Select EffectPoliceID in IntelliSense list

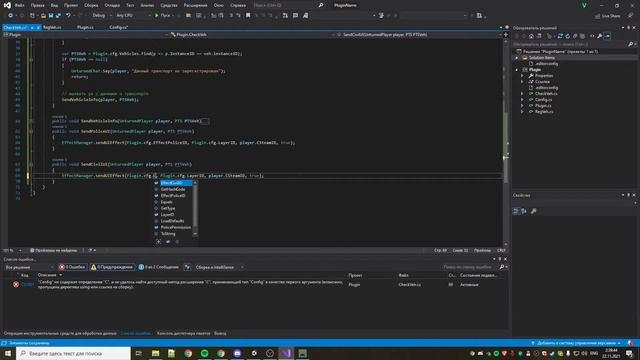coord(173,196)
